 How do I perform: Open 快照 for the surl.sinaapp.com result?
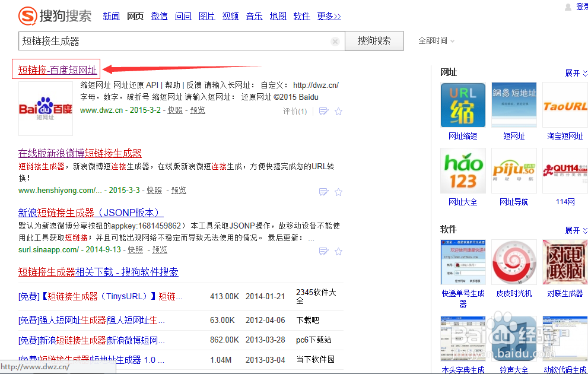tap(135, 250)
